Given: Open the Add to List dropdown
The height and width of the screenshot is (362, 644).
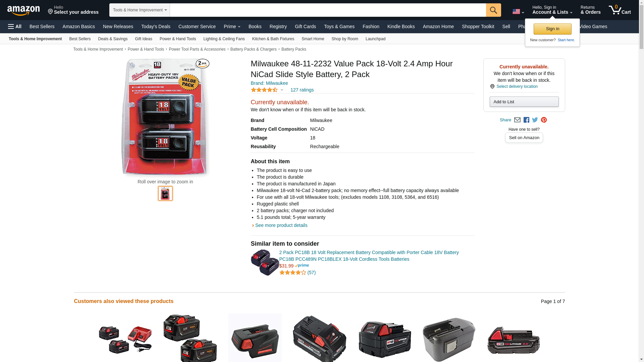Looking at the screenshot, I should tap(524, 102).
